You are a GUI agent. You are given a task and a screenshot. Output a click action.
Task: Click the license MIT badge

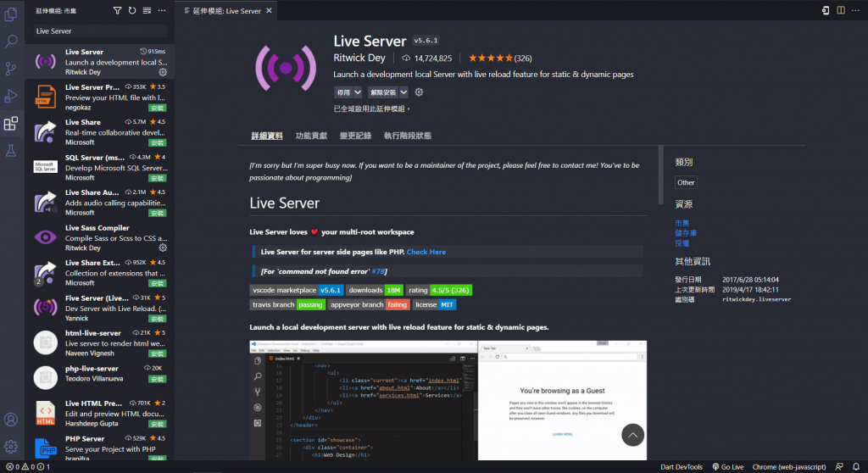click(434, 304)
